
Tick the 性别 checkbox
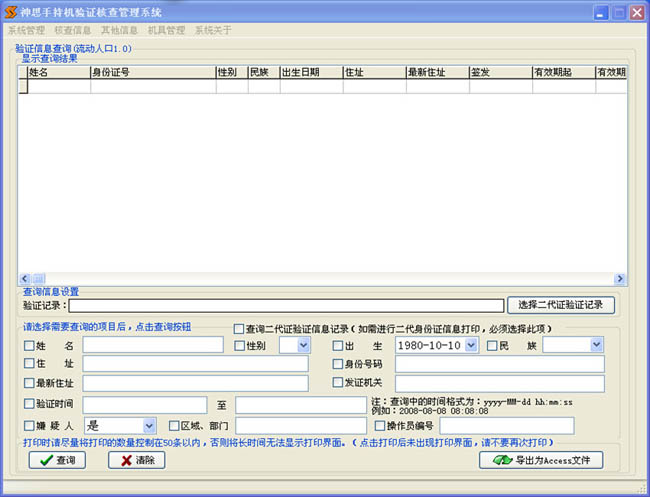point(240,345)
